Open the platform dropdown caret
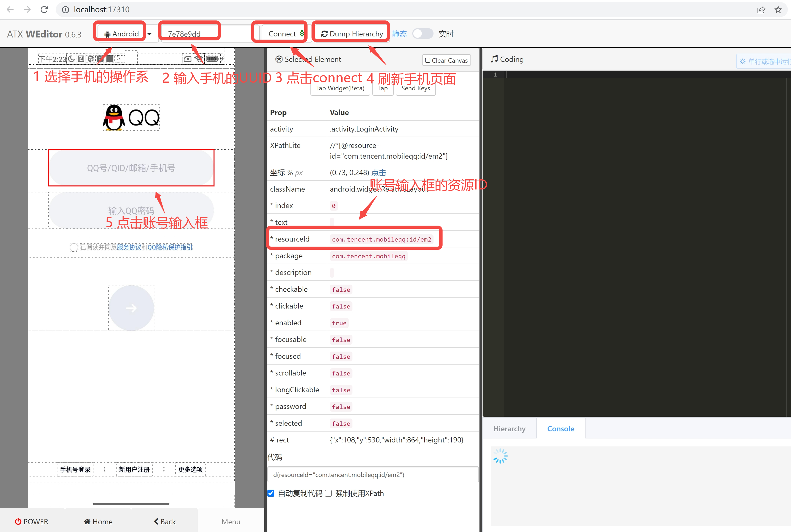The width and height of the screenshot is (791, 532). point(150,34)
